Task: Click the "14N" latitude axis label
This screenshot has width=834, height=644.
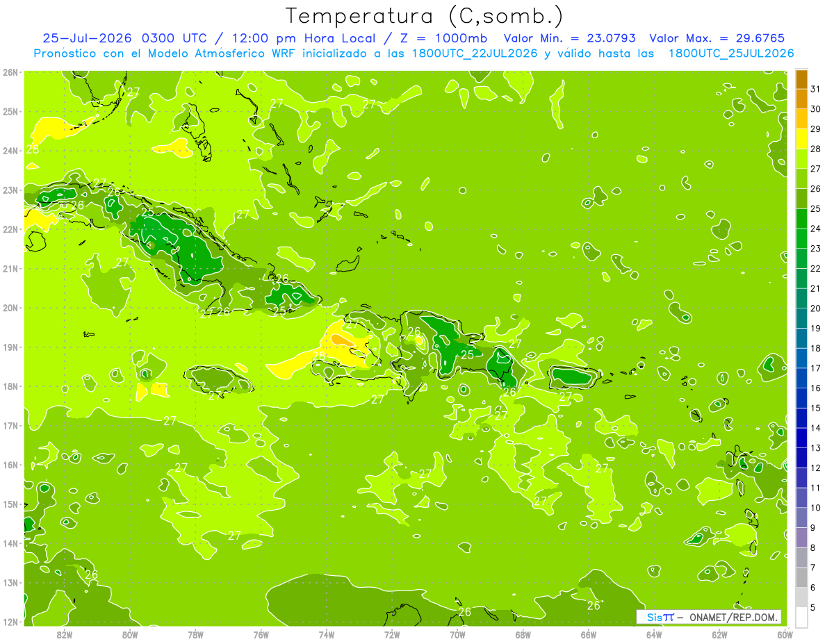Action: click(10, 543)
